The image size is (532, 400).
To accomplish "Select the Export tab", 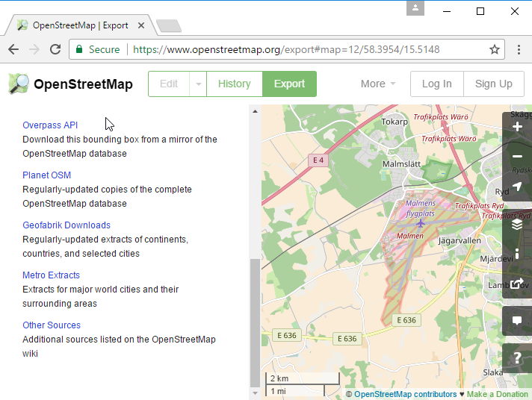I will pos(289,84).
